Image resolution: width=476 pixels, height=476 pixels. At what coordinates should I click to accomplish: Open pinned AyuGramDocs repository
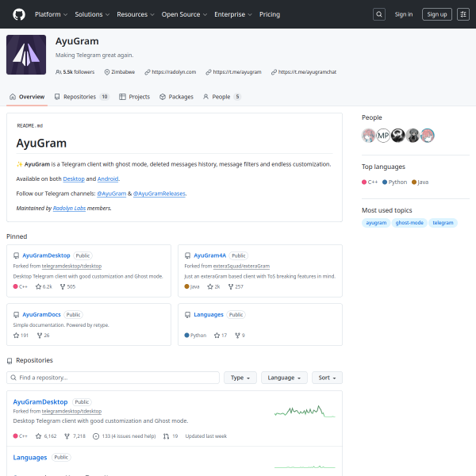41,314
